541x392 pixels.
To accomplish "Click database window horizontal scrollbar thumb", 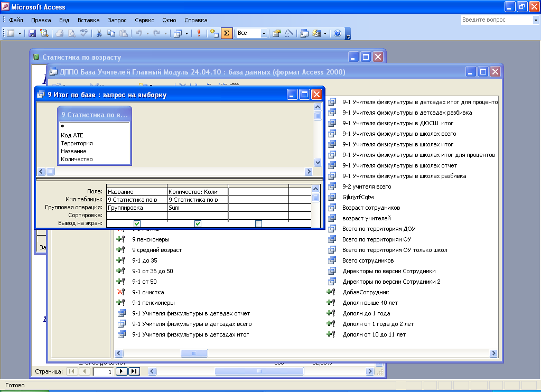I will point(194,353).
